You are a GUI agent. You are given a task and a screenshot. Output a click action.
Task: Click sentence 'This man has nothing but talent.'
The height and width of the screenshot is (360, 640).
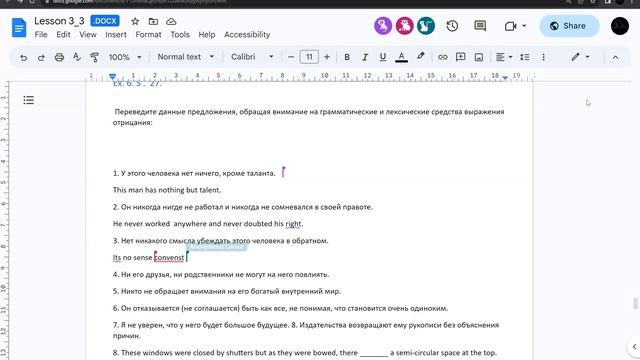point(167,190)
